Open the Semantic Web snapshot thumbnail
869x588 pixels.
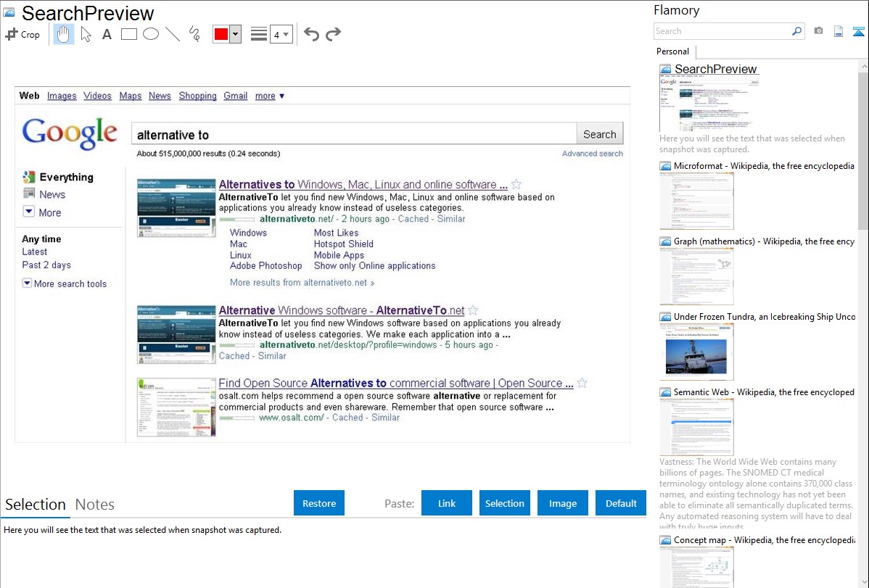coord(696,426)
